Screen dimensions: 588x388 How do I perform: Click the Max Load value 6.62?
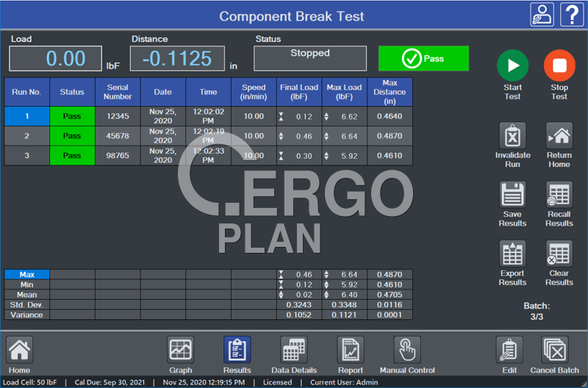point(344,116)
